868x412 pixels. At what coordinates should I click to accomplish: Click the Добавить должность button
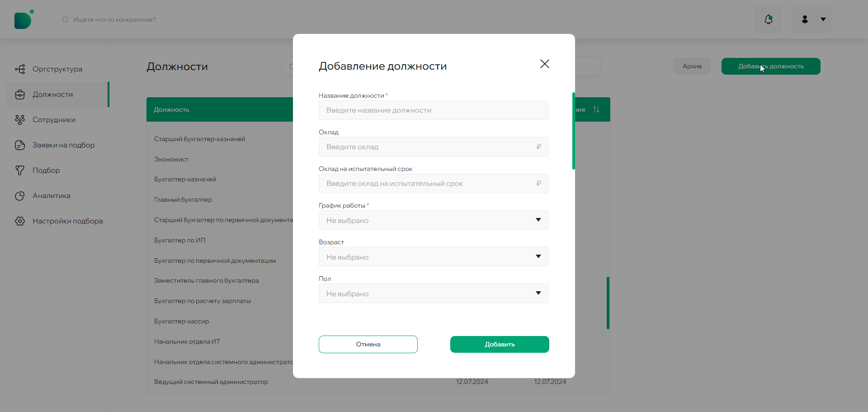click(x=771, y=66)
